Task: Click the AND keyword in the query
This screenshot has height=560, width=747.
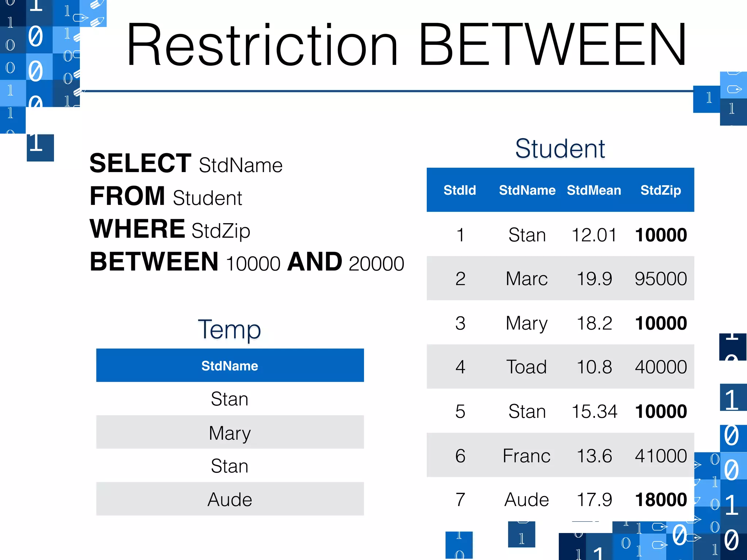Action: [x=314, y=262]
